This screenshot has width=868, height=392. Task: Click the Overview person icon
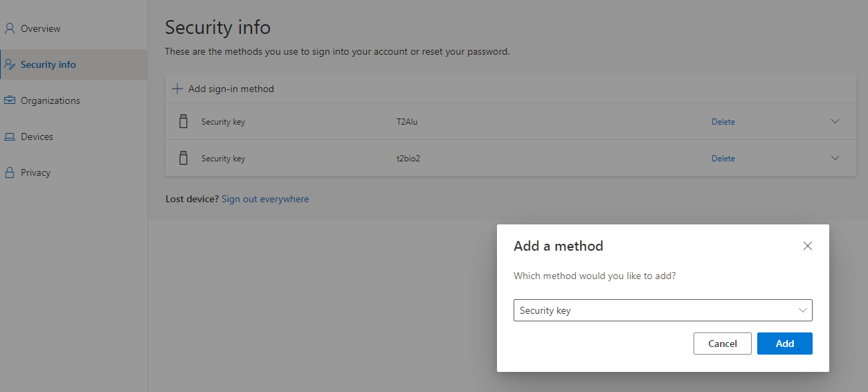tap(10, 28)
